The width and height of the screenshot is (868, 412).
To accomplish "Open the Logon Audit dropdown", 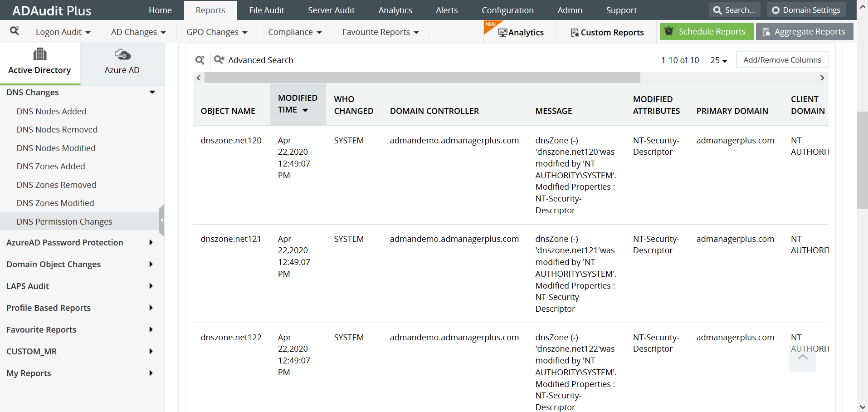I will [63, 32].
